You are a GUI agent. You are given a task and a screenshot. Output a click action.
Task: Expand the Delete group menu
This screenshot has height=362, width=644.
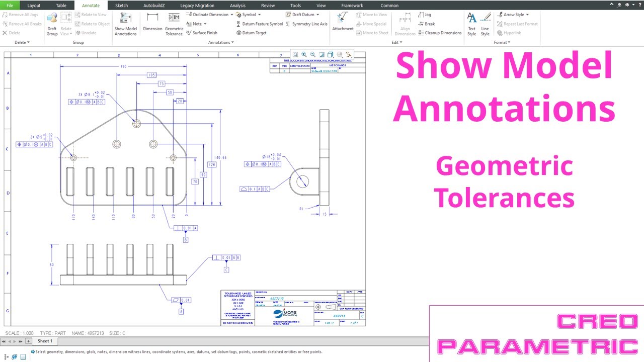point(22,42)
